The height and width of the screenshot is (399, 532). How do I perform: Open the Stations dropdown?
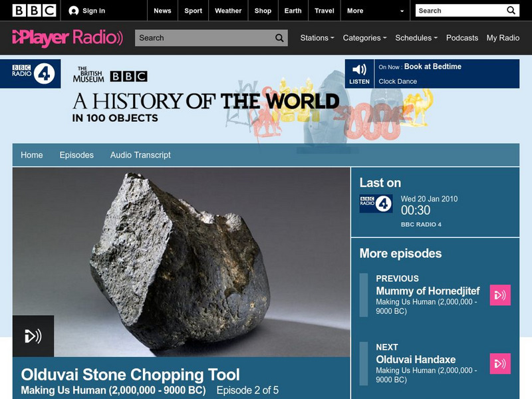pos(314,38)
